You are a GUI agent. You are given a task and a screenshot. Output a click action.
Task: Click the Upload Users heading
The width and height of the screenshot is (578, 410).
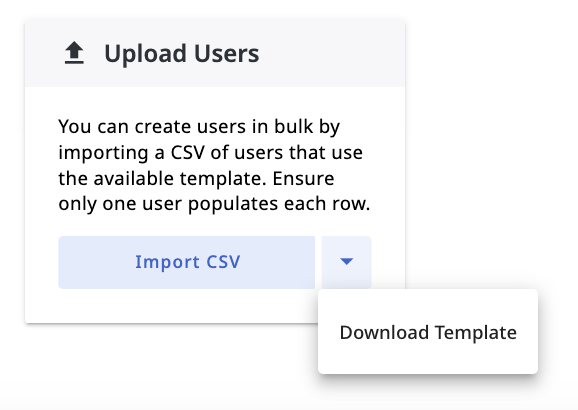pos(182,54)
